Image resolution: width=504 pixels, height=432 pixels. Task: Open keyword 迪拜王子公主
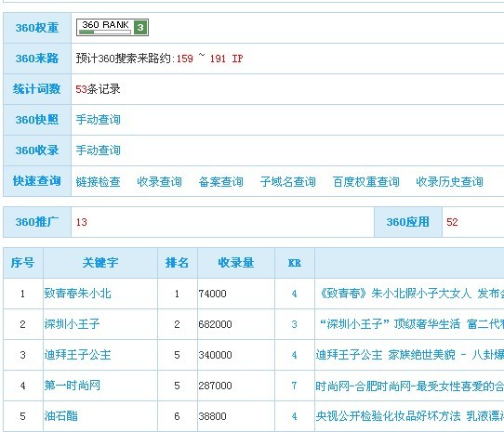coord(77,355)
